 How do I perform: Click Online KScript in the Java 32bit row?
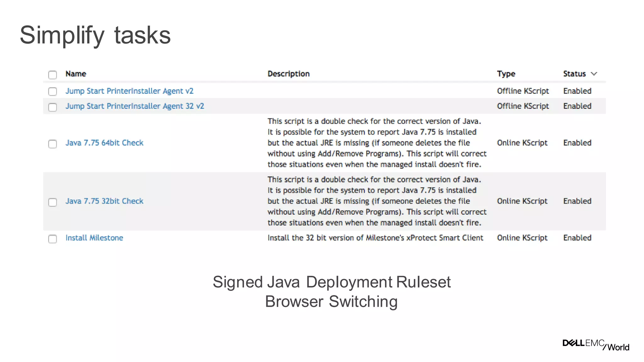click(x=522, y=201)
